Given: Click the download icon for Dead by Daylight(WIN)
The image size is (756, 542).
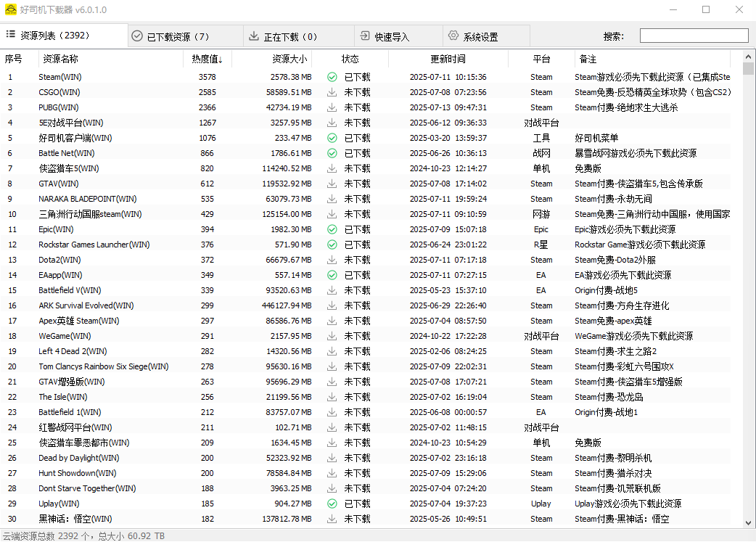Looking at the screenshot, I should (x=332, y=458).
